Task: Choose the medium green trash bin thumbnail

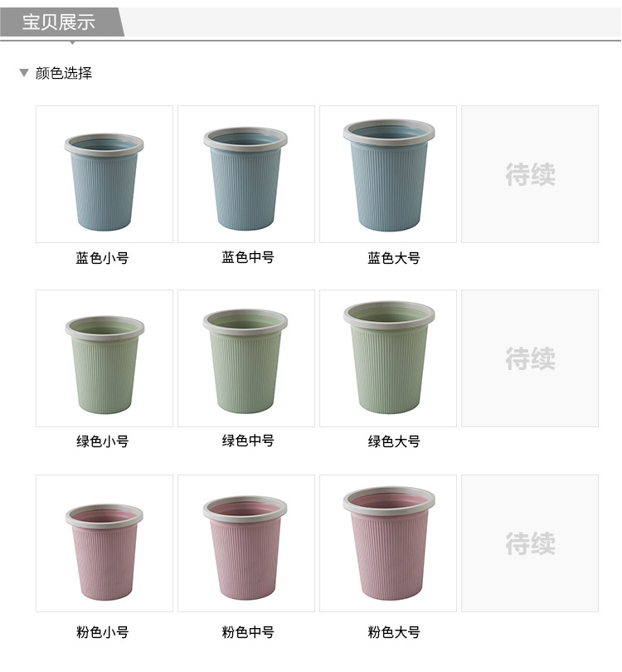Action: [246, 358]
